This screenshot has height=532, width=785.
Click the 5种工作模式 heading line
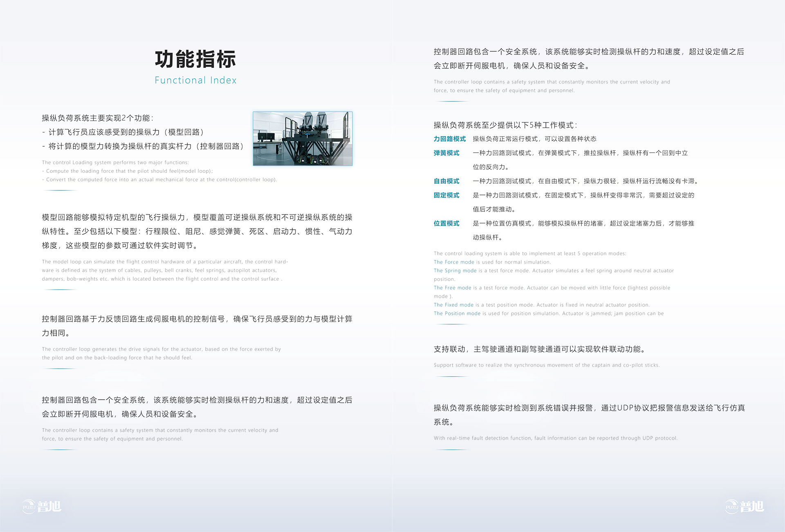[x=505, y=125]
